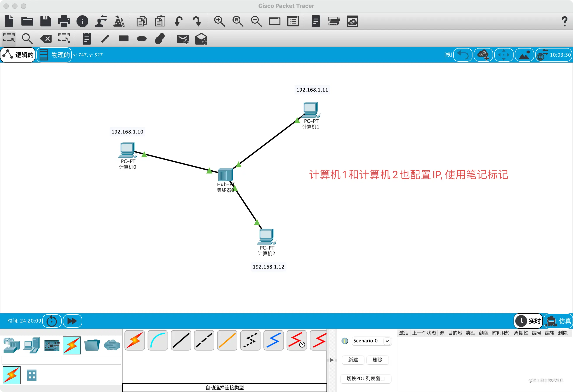Switch to the physical workspace tab (物理的)
Viewport: 573px width, 392px height.
pos(54,55)
